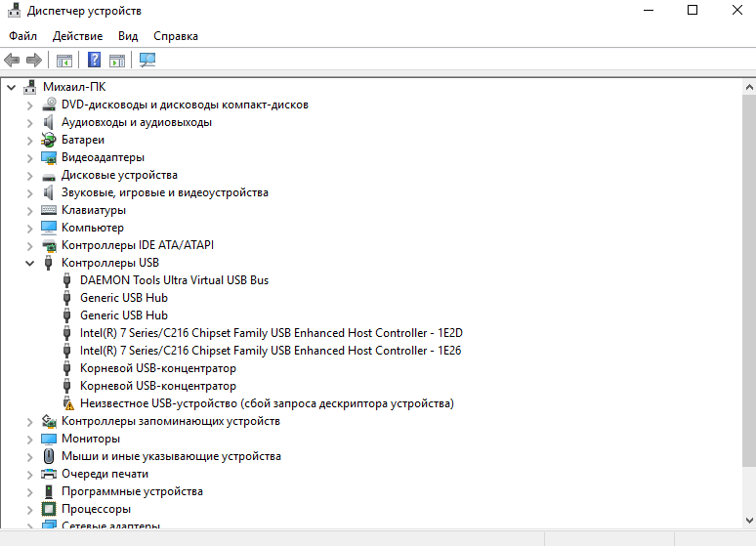756x546 pixels.
Task: Expand the Аудиовходы и аудиовыходы node
Action: (x=29, y=123)
